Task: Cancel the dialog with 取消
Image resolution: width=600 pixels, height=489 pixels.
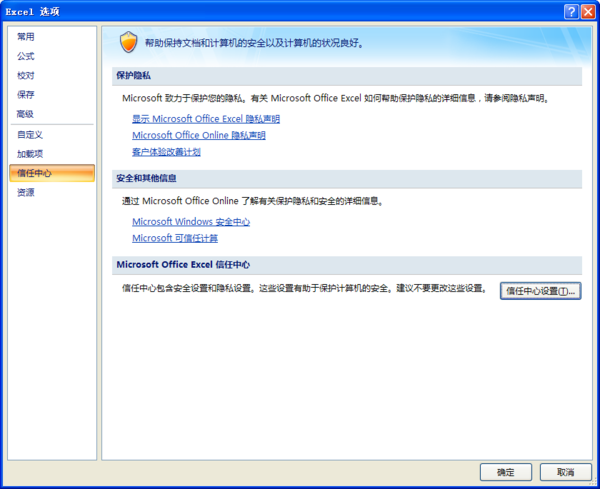Action: tap(565, 472)
